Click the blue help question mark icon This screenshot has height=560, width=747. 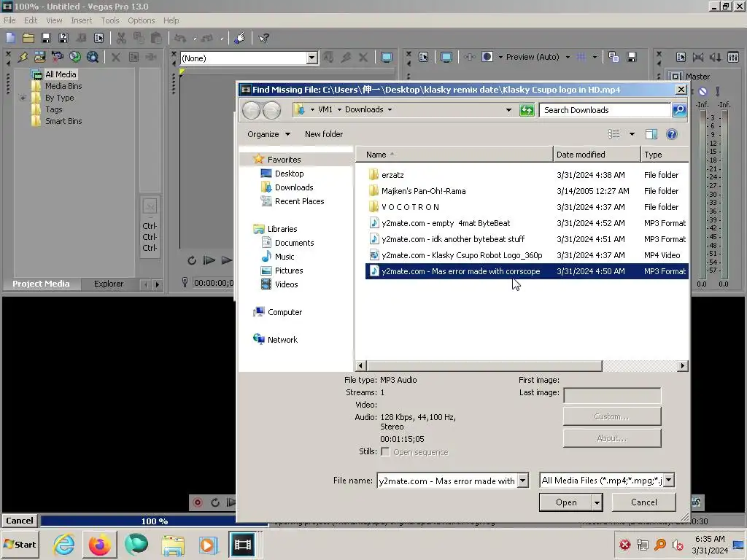[x=672, y=134]
